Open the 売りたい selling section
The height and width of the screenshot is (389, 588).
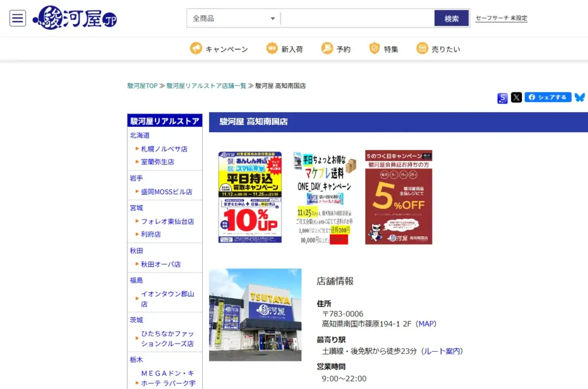[438, 49]
